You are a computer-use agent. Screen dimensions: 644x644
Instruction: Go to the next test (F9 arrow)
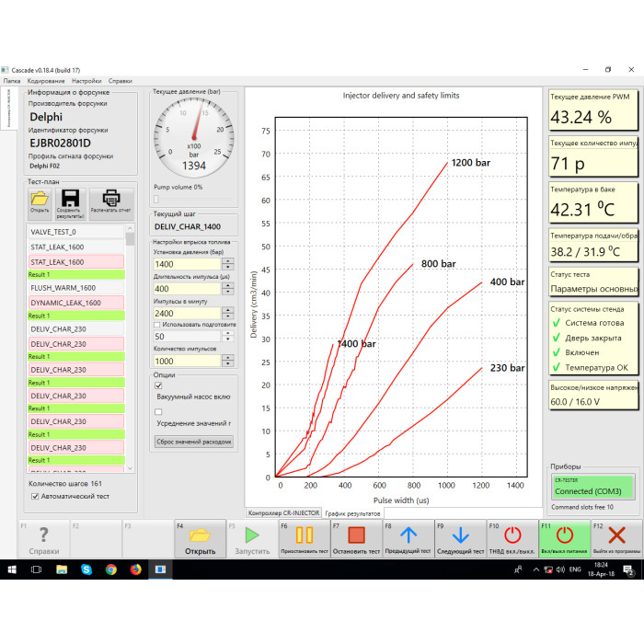point(460,538)
